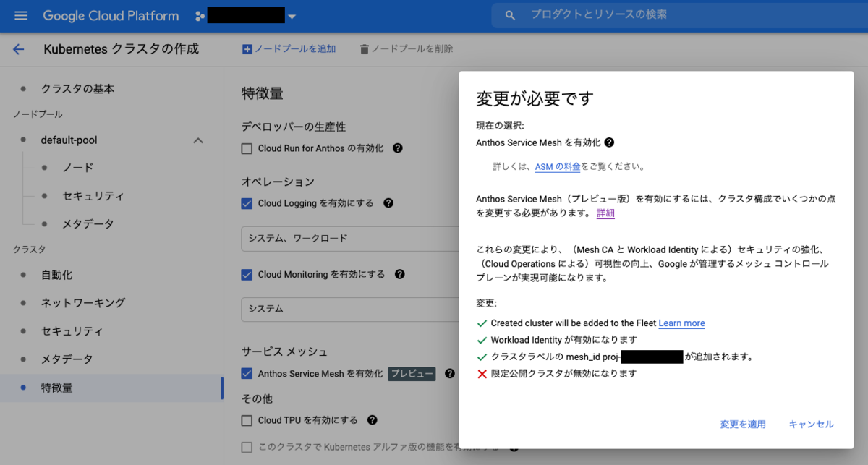This screenshot has width=868, height=465.
Task: Click the Google Cloud Platform logo text
Action: (111, 15)
